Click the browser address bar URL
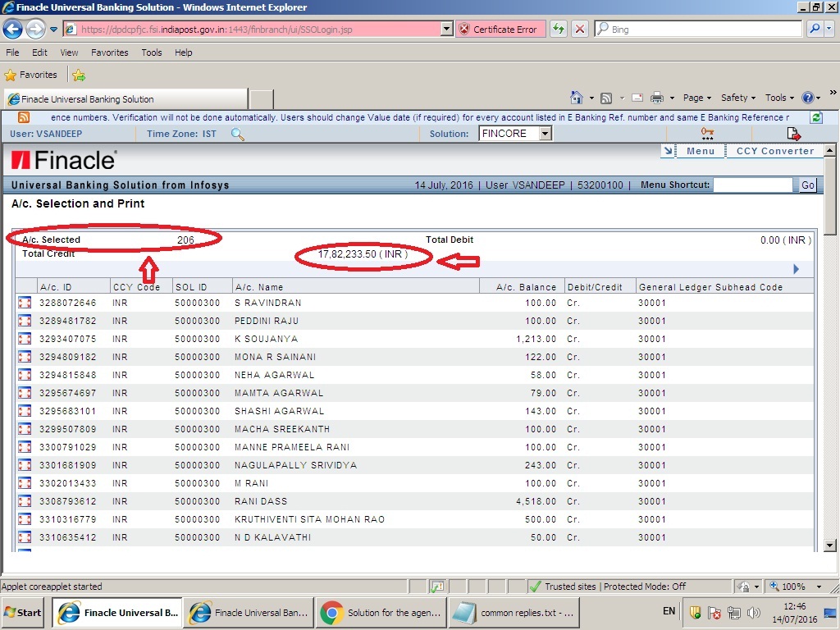Screen dimensions: 840x630 click(252, 29)
